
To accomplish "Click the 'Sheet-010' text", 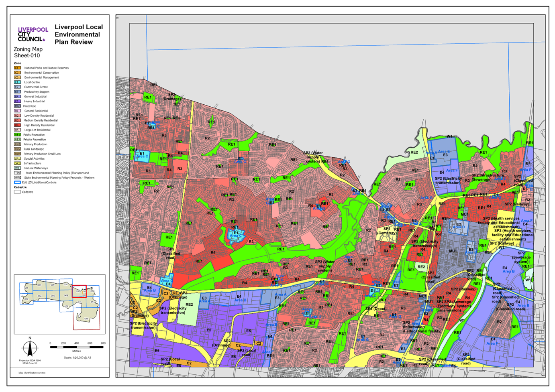I will [27, 56].
